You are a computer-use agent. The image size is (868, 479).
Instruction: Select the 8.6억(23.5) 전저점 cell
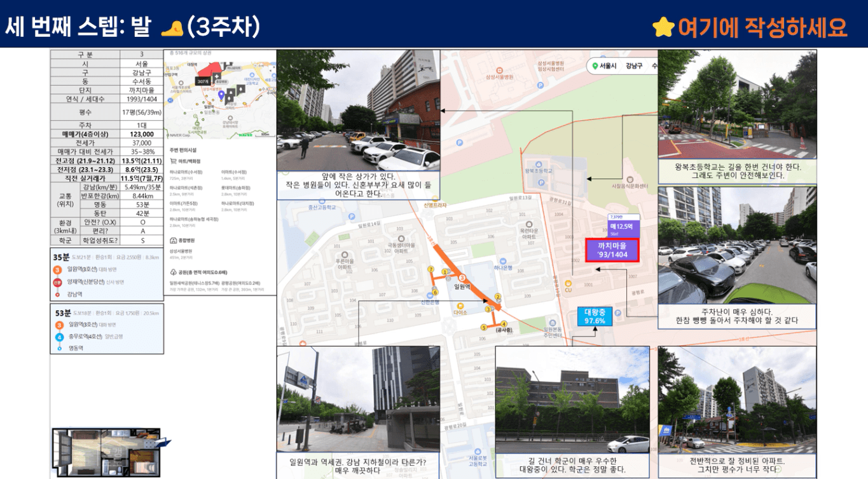click(x=142, y=170)
